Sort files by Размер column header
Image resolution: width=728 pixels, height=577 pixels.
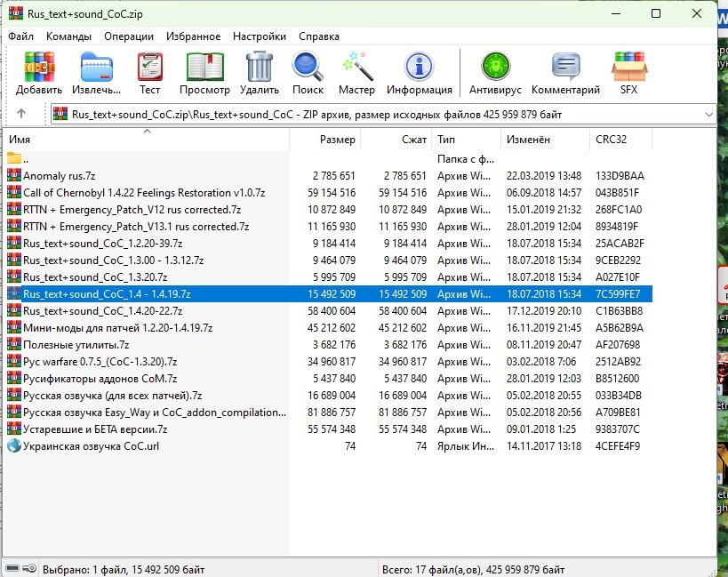[x=337, y=140]
